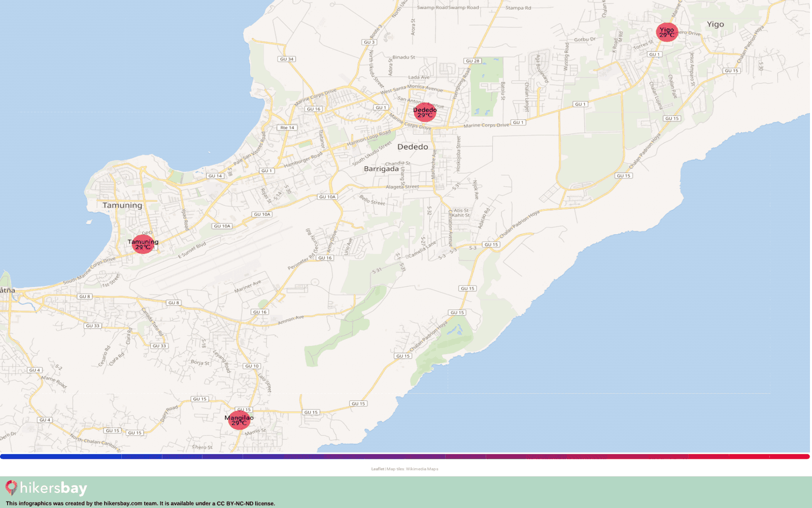Open the Leaflet attribution link
This screenshot has width=812, height=508.
coord(378,469)
